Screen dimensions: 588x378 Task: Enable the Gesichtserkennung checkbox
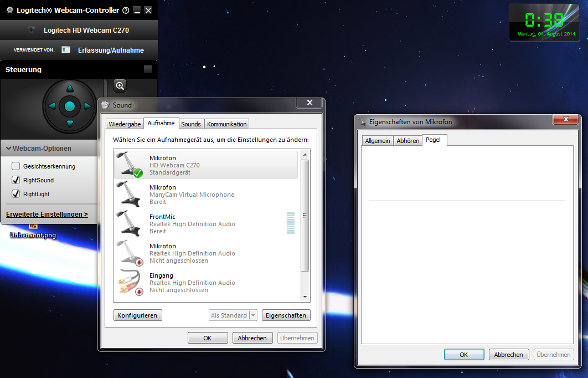(x=16, y=166)
